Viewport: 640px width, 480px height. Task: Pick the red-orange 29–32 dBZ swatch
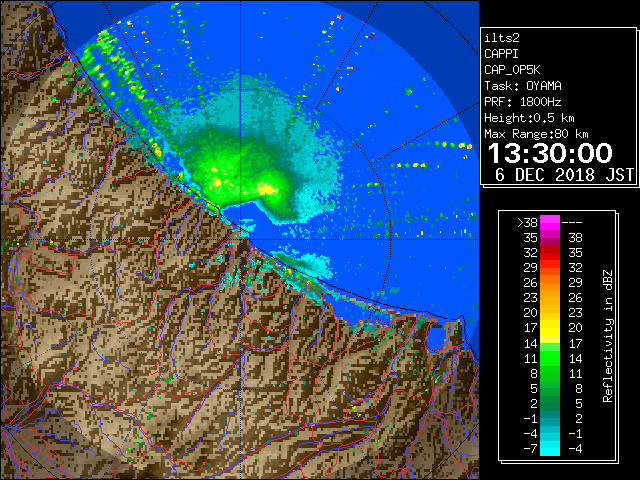(x=550, y=268)
